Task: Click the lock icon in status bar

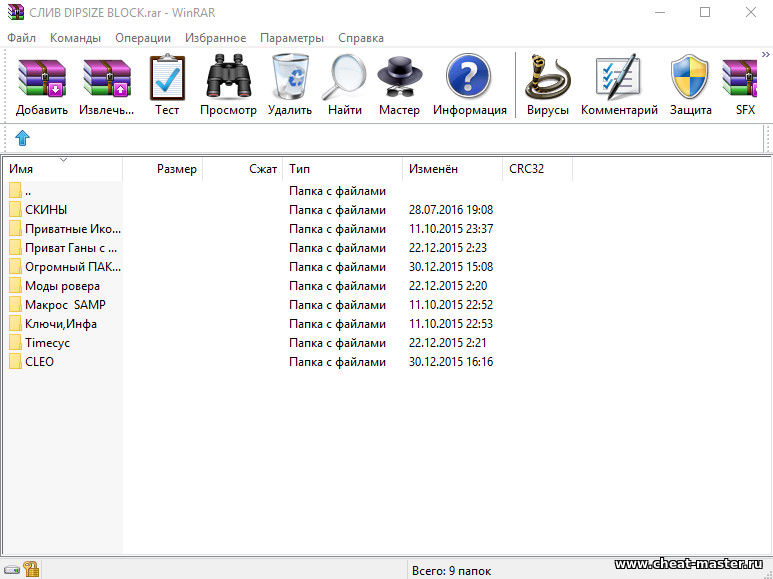Action: pyautogui.click(x=32, y=570)
